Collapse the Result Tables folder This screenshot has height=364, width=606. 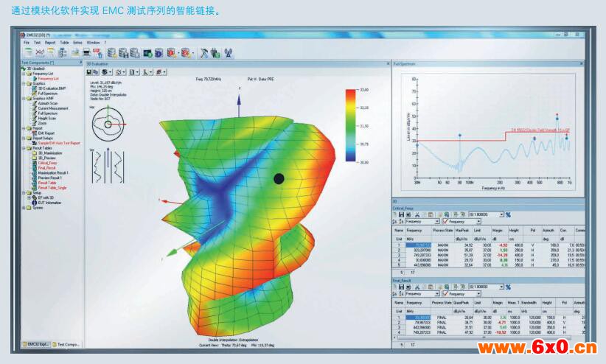(x=24, y=148)
